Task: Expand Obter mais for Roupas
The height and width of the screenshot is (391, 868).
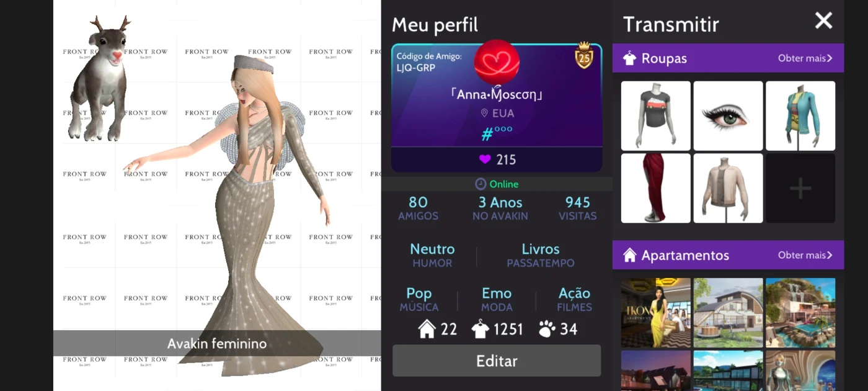Action: (x=805, y=58)
